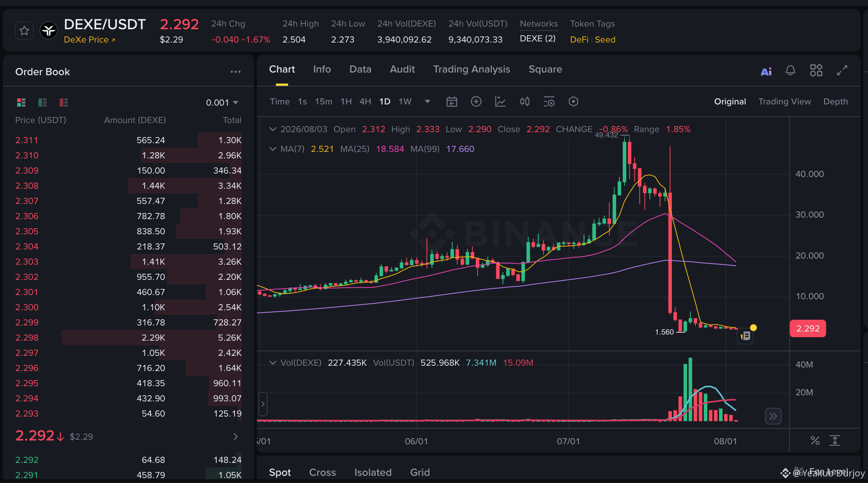Expand chart to fullscreen

click(842, 70)
